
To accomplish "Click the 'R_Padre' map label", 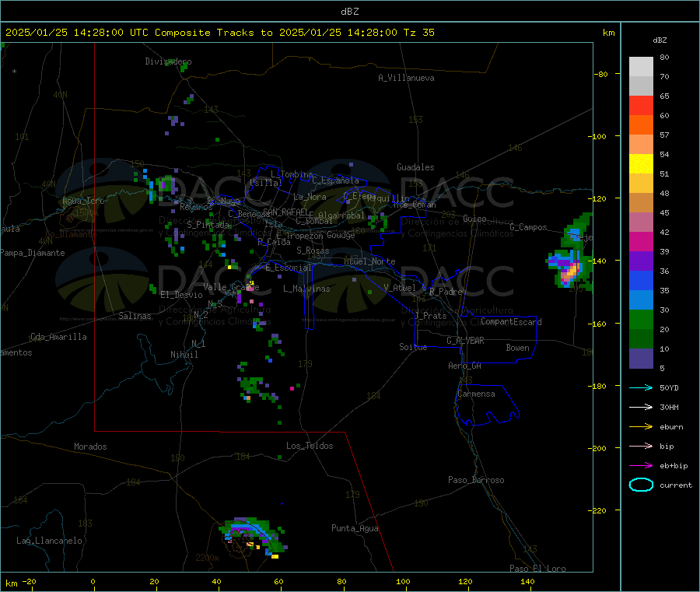I will (x=446, y=292).
